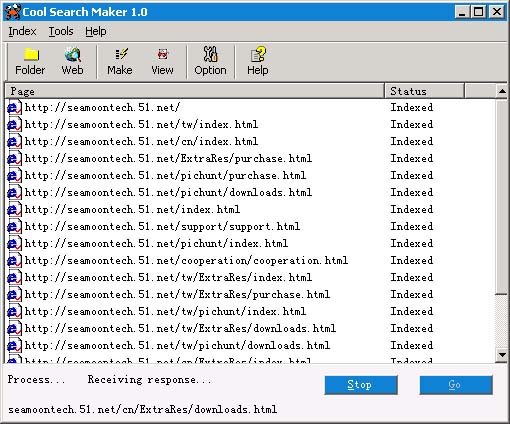Click the page icon for tw/ExtraRes/downloads.html row
This screenshot has width=510, height=424.
[x=14, y=329]
